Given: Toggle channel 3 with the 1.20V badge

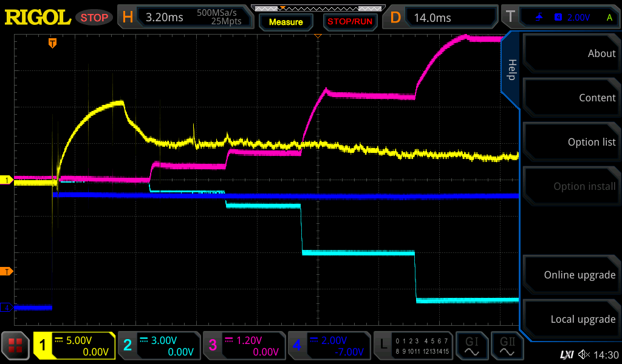Looking at the screenshot, I should tap(244, 346).
